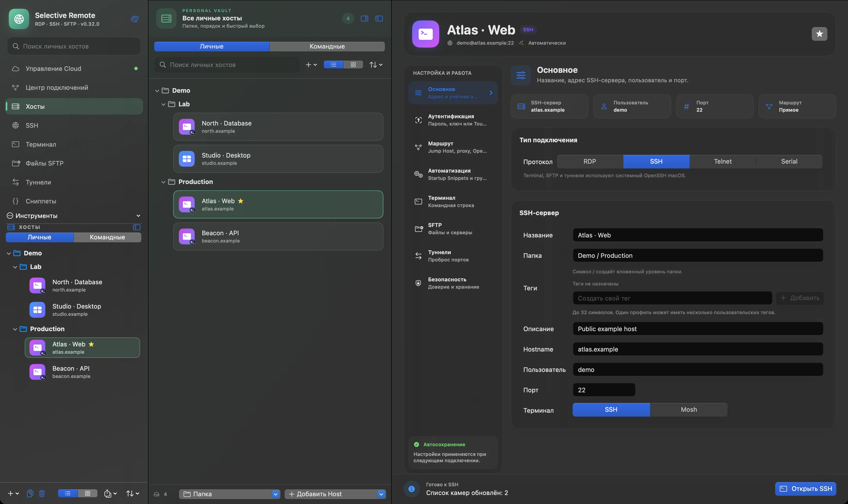Open Аутентификация settings section
Viewport: 848px width, 504px height.
pos(453,120)
